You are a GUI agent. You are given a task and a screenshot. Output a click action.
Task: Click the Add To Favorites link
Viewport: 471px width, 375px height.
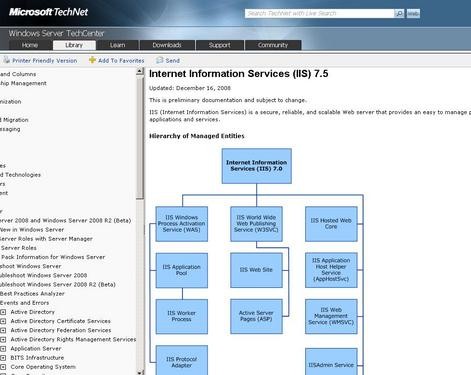pyautogui.click(x=121, y=61)
